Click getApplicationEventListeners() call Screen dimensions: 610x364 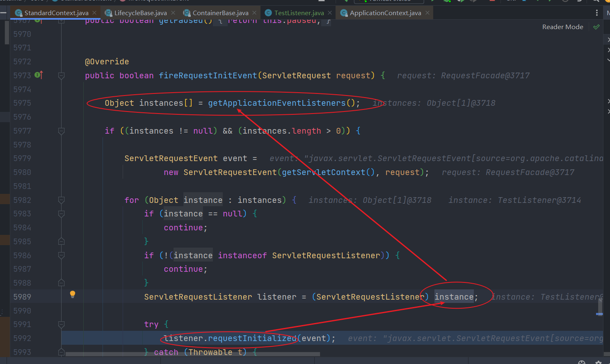point(281,103)
